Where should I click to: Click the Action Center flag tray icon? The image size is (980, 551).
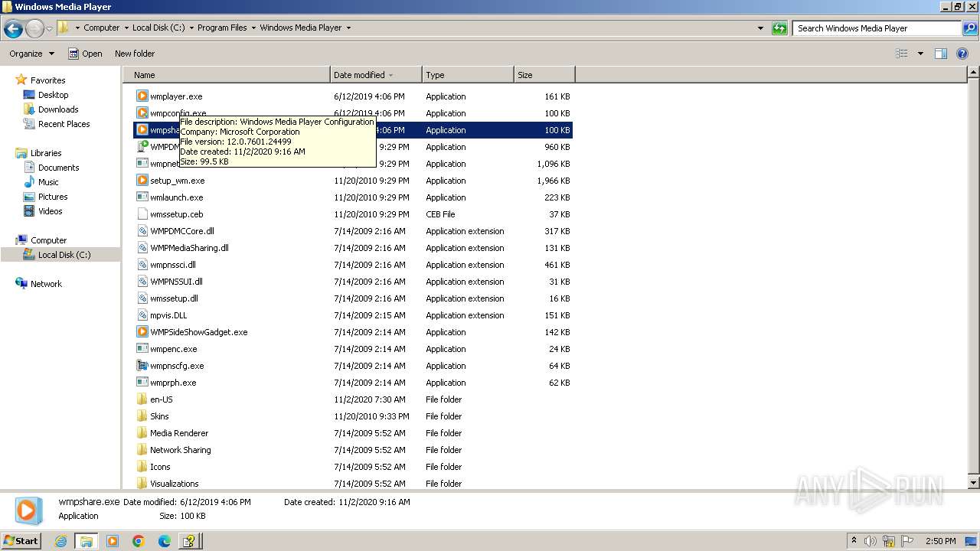point(907,541)
